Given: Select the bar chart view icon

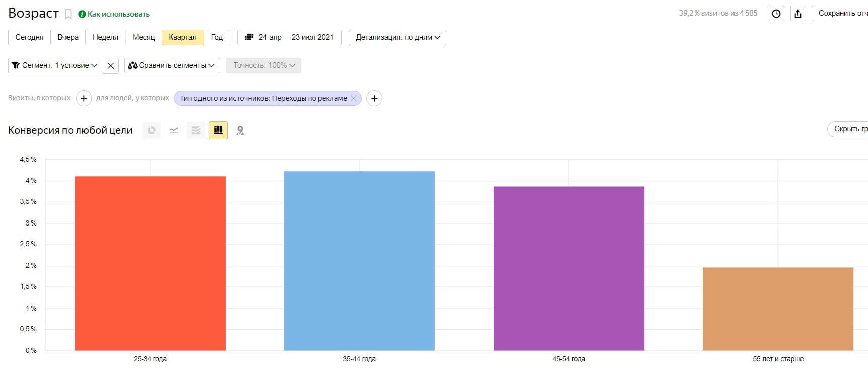Looking at the screenshot, I should point(218,130).
